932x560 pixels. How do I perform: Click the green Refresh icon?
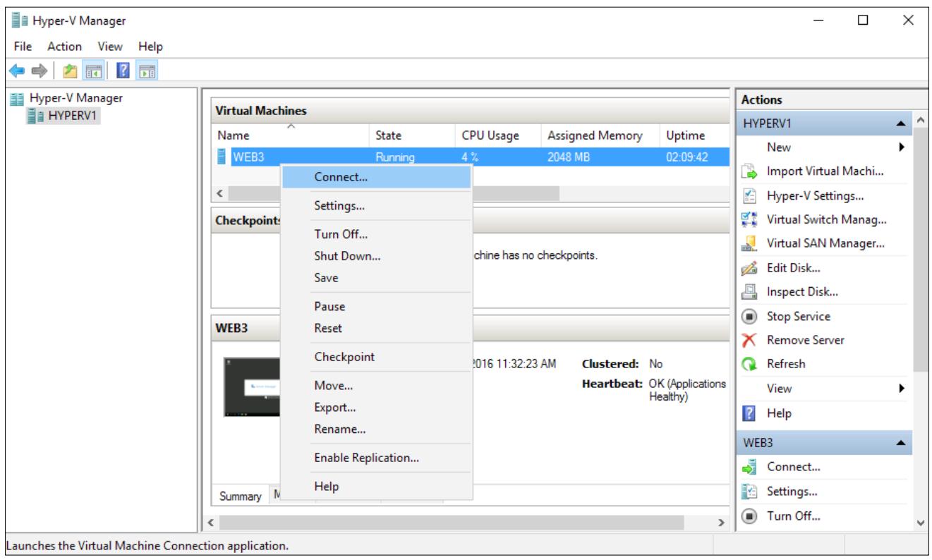point(749,364)
